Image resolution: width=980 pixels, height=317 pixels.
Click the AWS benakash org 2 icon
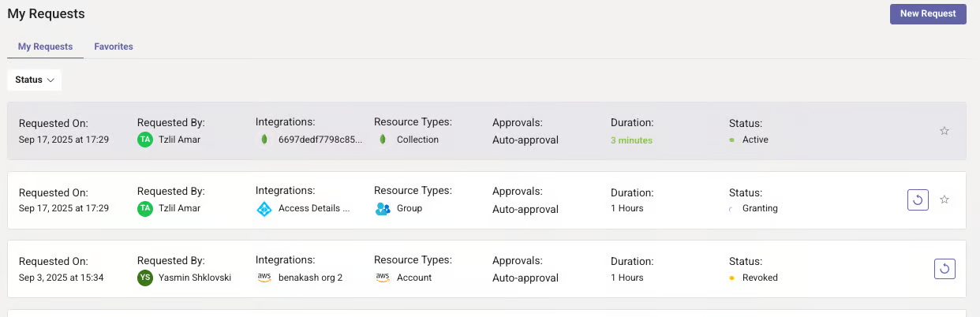point(264,278)
